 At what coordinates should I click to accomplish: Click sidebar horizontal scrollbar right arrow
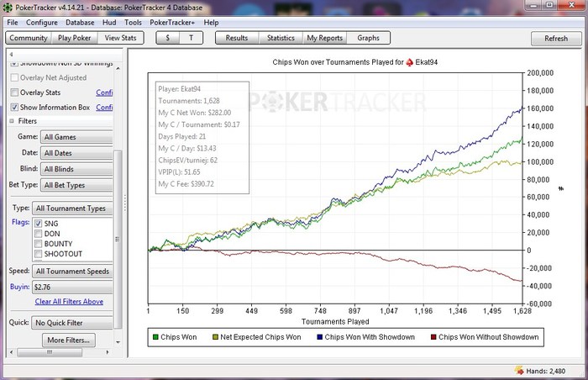pos(108,352)
